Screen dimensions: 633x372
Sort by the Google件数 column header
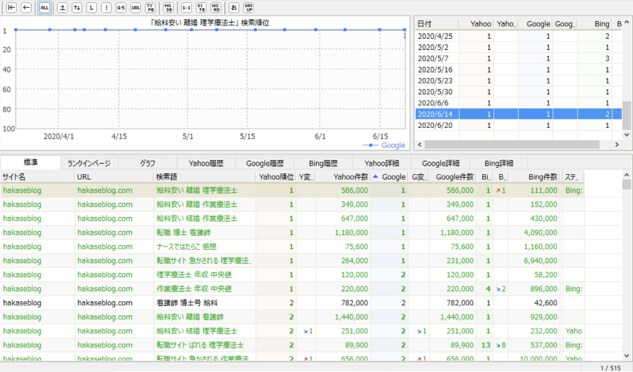tap(453, 177)
